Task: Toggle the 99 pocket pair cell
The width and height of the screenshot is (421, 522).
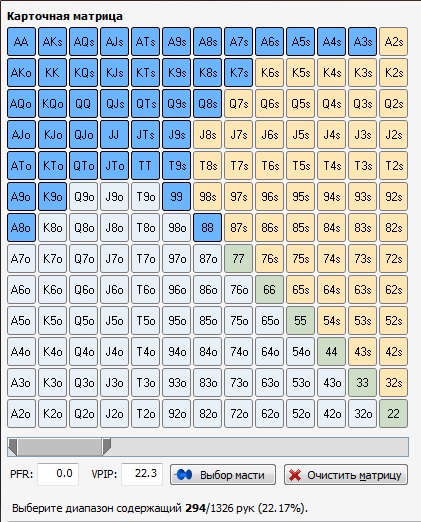Action: (176, 197)
